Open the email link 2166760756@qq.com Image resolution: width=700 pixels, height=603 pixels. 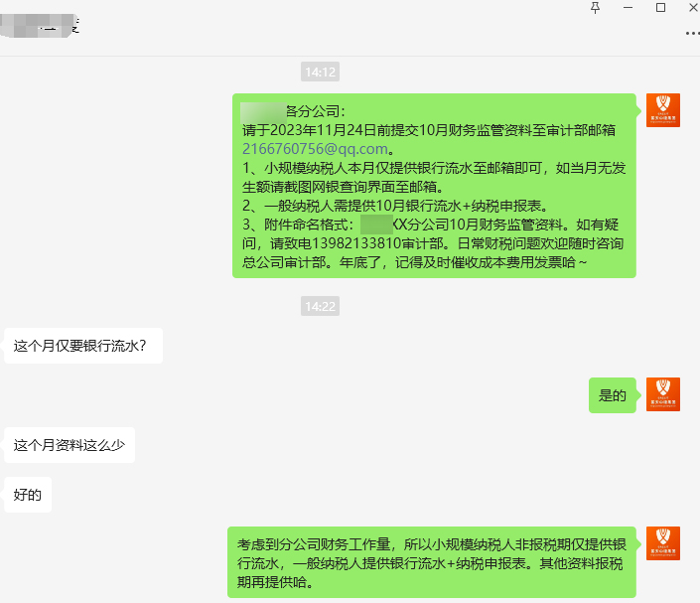[x=315, y=149]
